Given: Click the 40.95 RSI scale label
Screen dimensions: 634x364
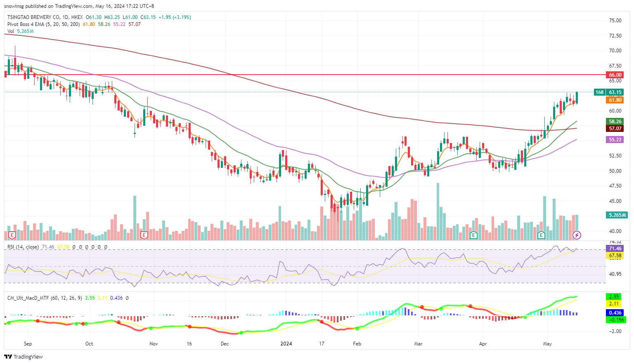Looking at the screenshot, I should 615,274.
